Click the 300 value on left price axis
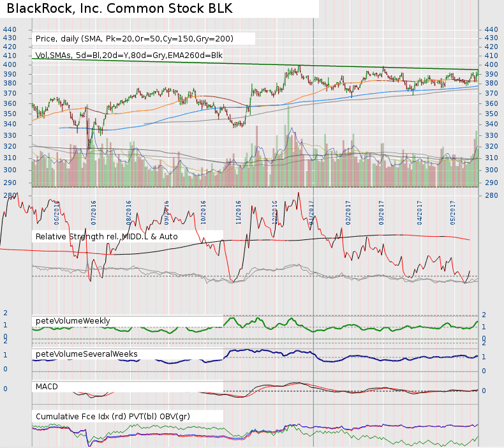This screenshot has height=448, width=504. [x=10, y=170]
